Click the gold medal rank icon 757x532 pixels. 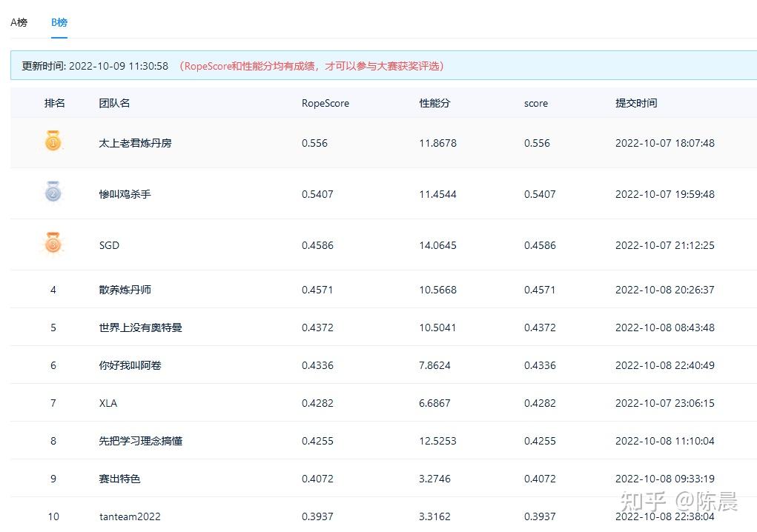coord(53,141)
